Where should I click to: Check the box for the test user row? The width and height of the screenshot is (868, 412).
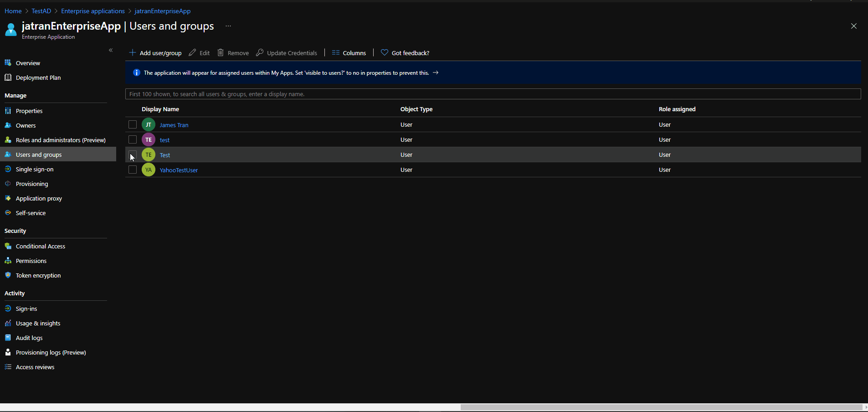click(132, 139)
